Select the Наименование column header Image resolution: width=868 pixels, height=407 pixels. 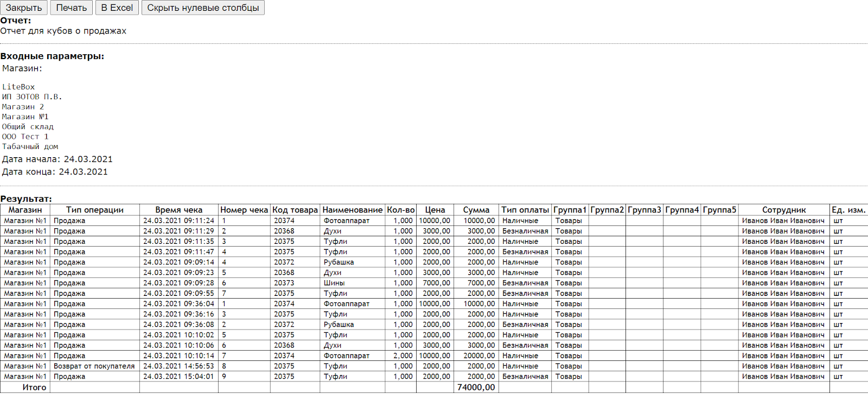click(352, 210)
